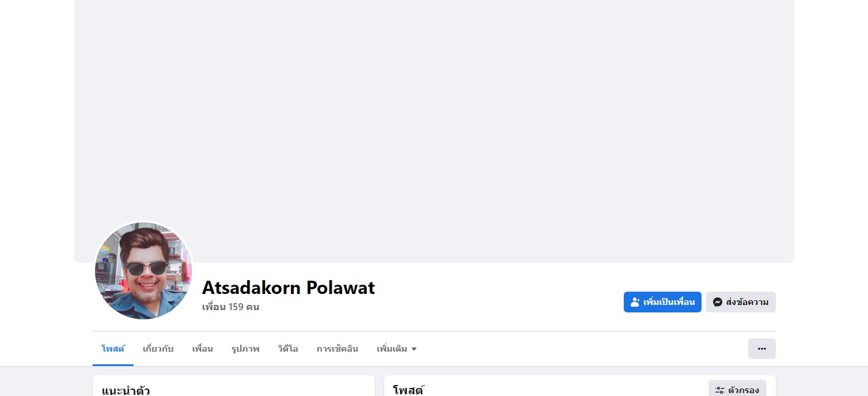
Task: Click the แนะนำตัว section heading
Action: [x=126, y=391]
